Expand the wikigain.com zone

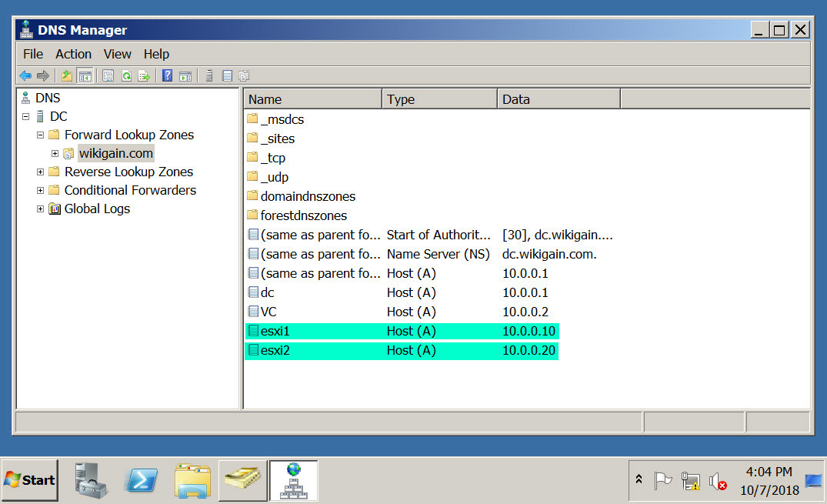coord(55,154)
